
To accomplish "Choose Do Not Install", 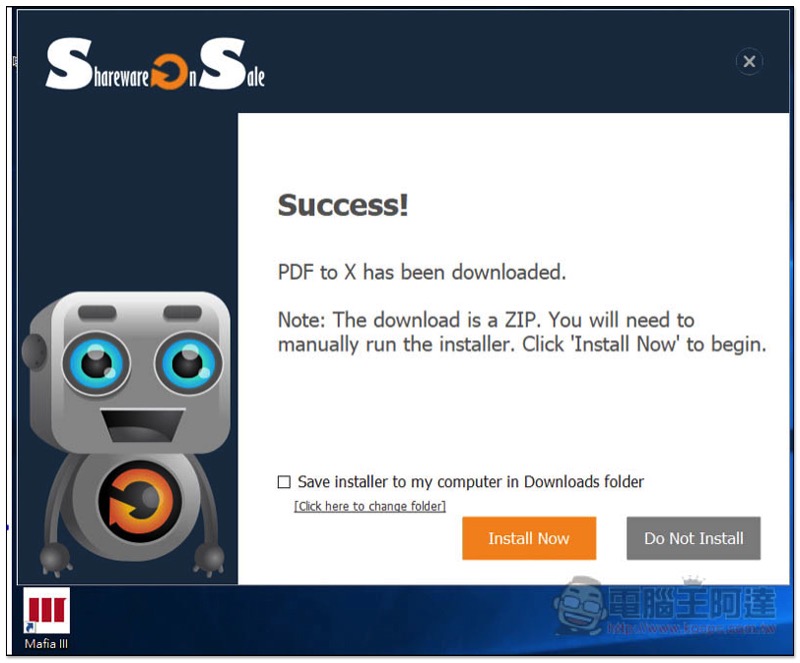I will [x=693, y=538].
